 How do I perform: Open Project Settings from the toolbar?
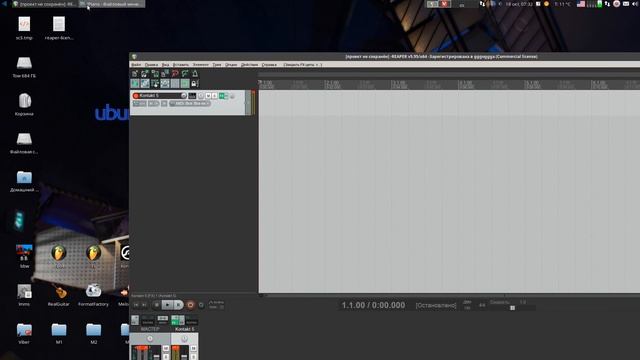165,73
